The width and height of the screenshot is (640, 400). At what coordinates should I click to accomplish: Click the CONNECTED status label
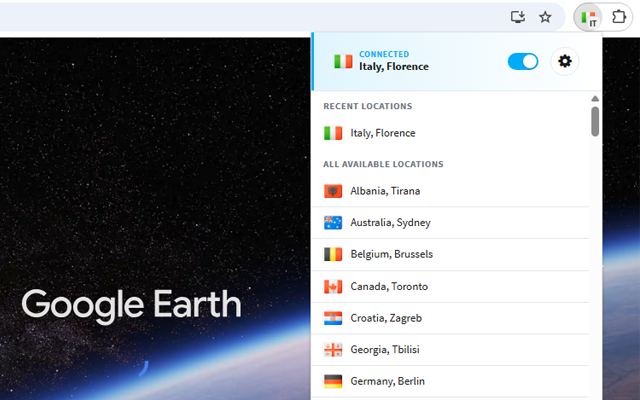point(384,54)
